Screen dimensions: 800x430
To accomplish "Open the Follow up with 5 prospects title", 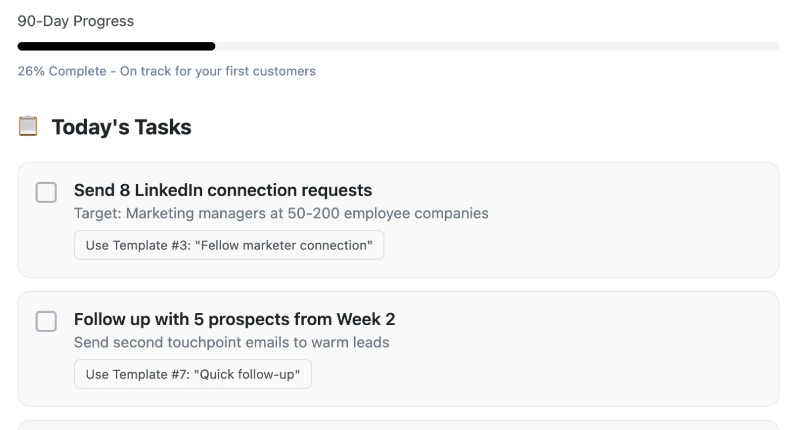I will click(x=235, y=319).
